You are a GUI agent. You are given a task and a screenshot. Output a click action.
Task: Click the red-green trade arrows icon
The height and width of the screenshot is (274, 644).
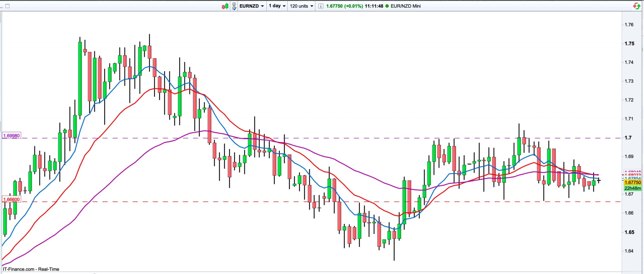[x=636, y=6]
